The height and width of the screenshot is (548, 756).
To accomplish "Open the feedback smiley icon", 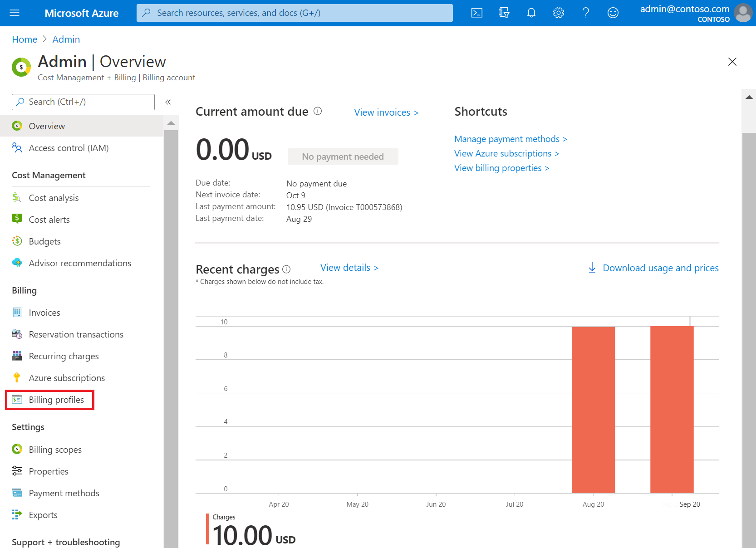I will pyautogui.click(x=613, y=13).
